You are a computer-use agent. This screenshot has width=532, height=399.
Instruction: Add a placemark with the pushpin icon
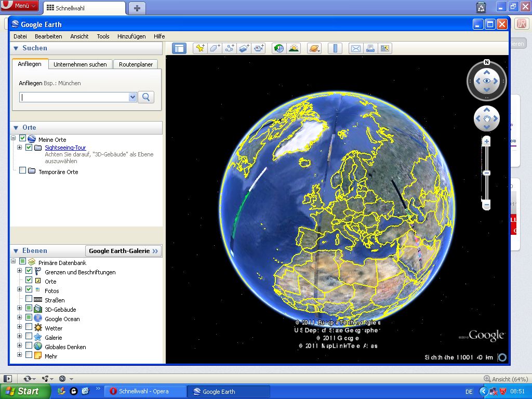coord(200,48)
